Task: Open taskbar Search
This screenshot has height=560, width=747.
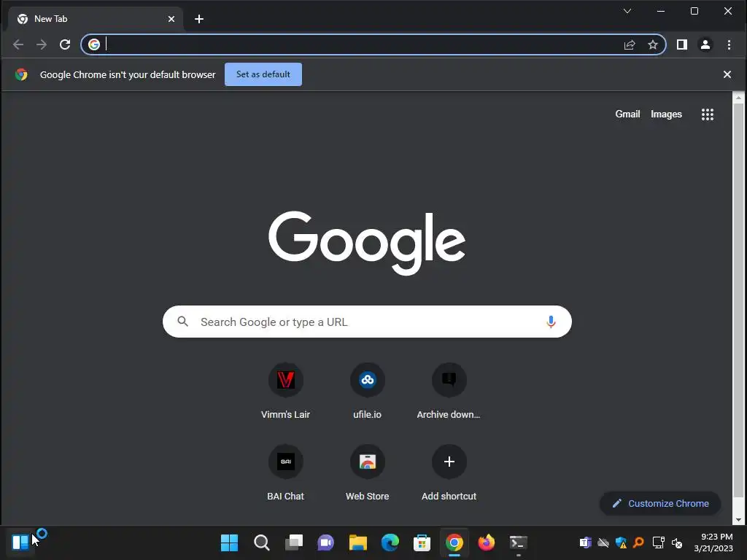Action: (262, 542)
